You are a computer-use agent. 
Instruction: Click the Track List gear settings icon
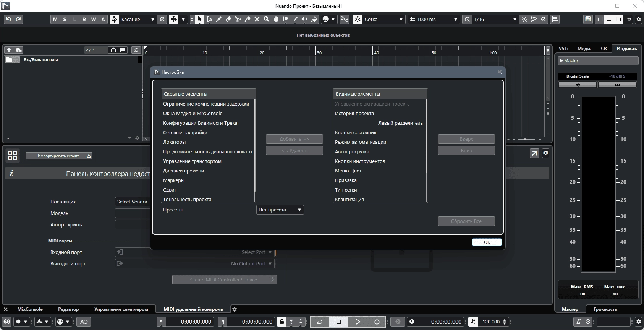[x=138, y=138]
